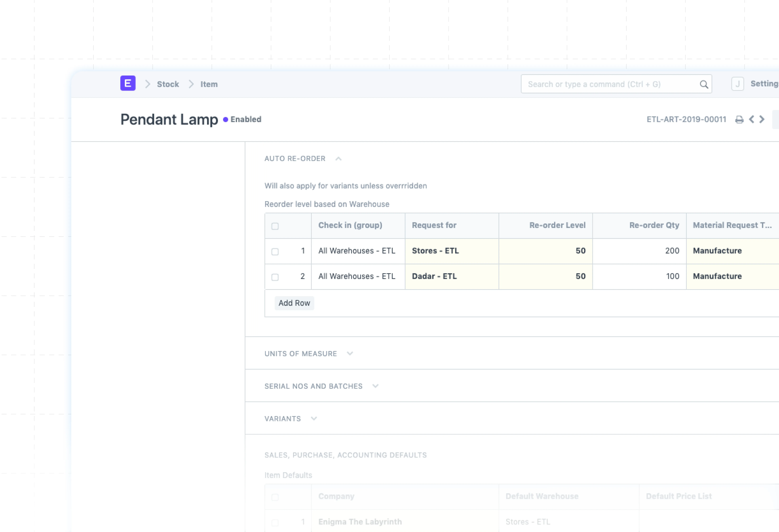The image size is (779, 532).
Task: Click the J user avatar icon
Action: 737,84
